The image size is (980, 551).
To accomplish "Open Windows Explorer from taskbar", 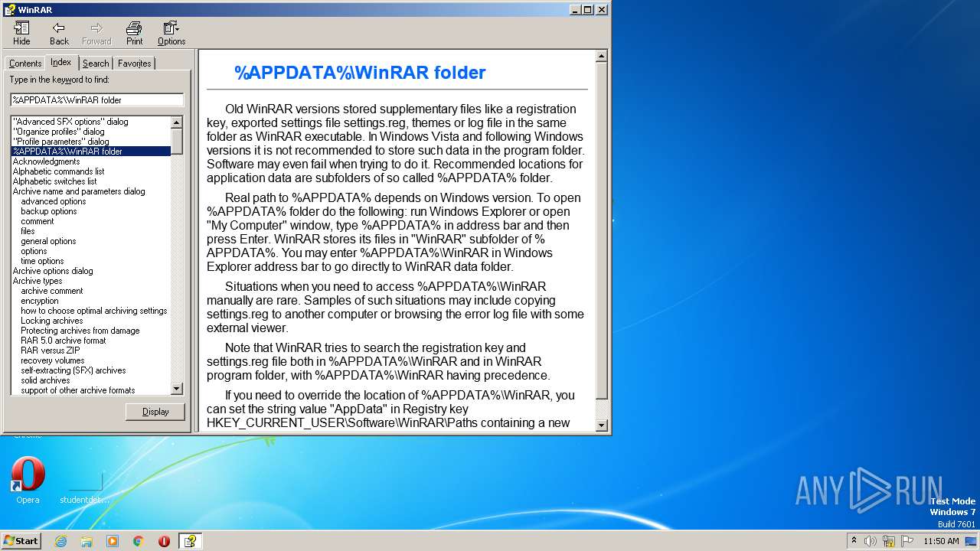I will pos(87,541).
